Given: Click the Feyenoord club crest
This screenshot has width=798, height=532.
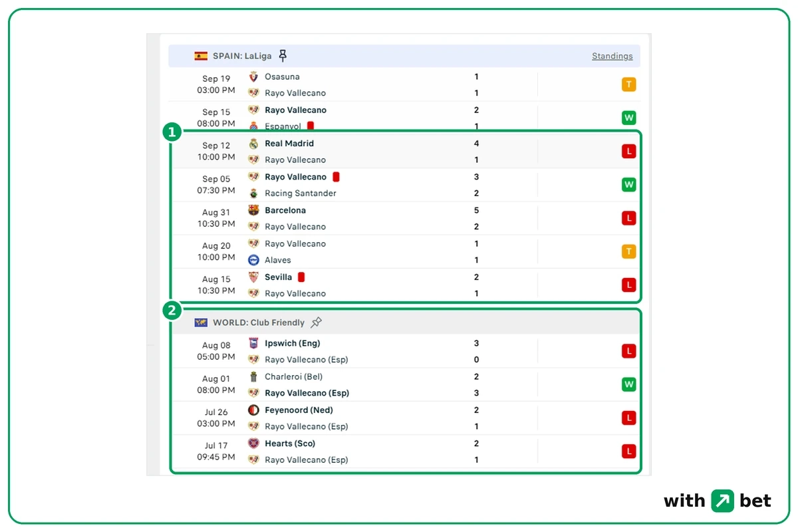Looking at the screenshot, I should (x=253, y=410).
